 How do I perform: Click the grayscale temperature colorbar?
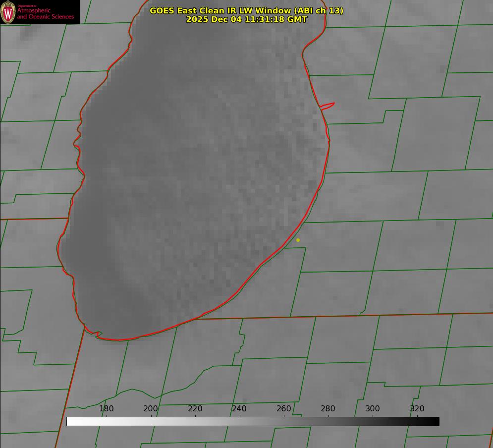(x=253, y=421)
